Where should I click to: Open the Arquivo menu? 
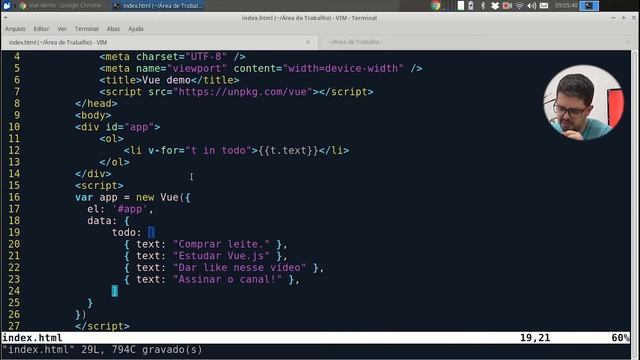pyautogui.click(x=15, y=29)
